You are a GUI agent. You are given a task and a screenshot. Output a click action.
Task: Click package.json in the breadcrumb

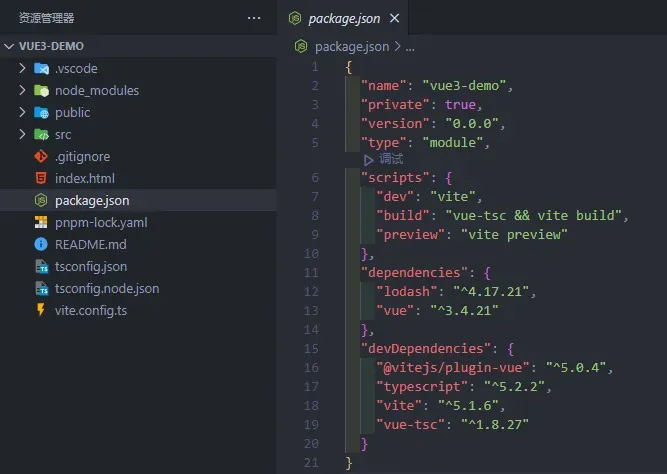click(x=352, y=46)
